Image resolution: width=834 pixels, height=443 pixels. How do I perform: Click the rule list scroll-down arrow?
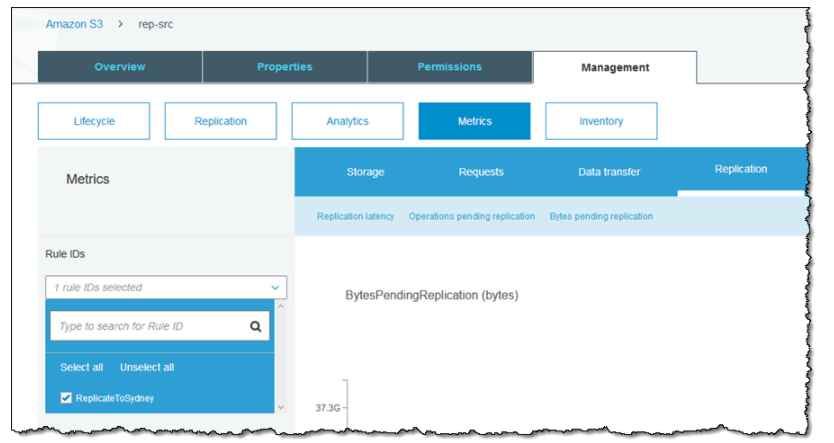(281, 407)
